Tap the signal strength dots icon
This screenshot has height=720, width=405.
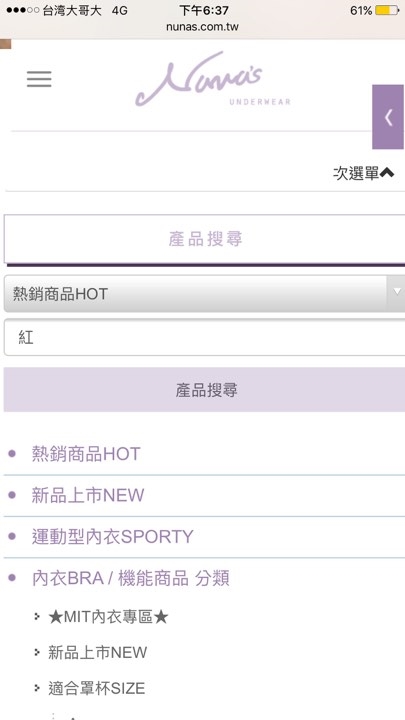coord(22,10)
